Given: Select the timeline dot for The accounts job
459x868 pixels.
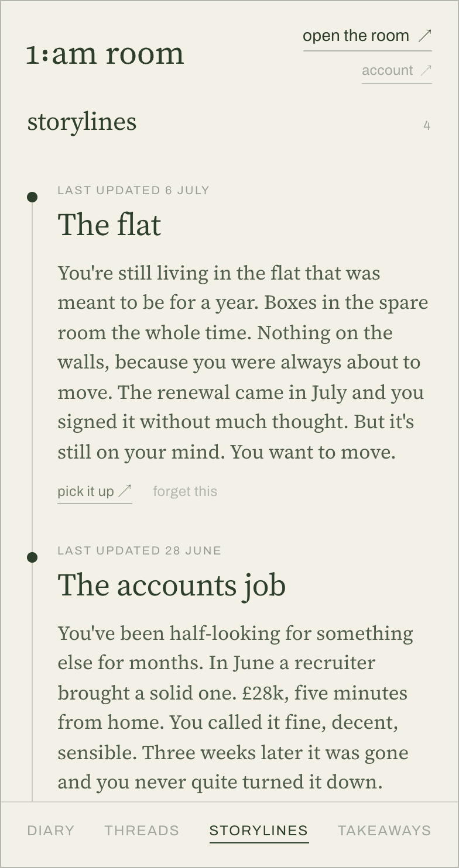Looking at the screenshot, I should [32, 557].
